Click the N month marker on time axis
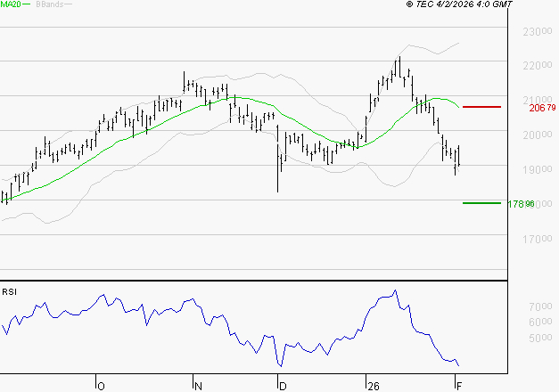Viewport: 559px width, 392px height. point(198,387)
